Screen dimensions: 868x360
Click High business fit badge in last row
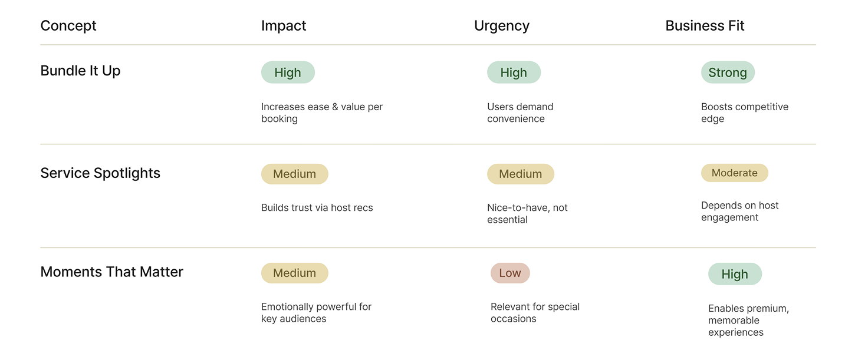[734, 274]
